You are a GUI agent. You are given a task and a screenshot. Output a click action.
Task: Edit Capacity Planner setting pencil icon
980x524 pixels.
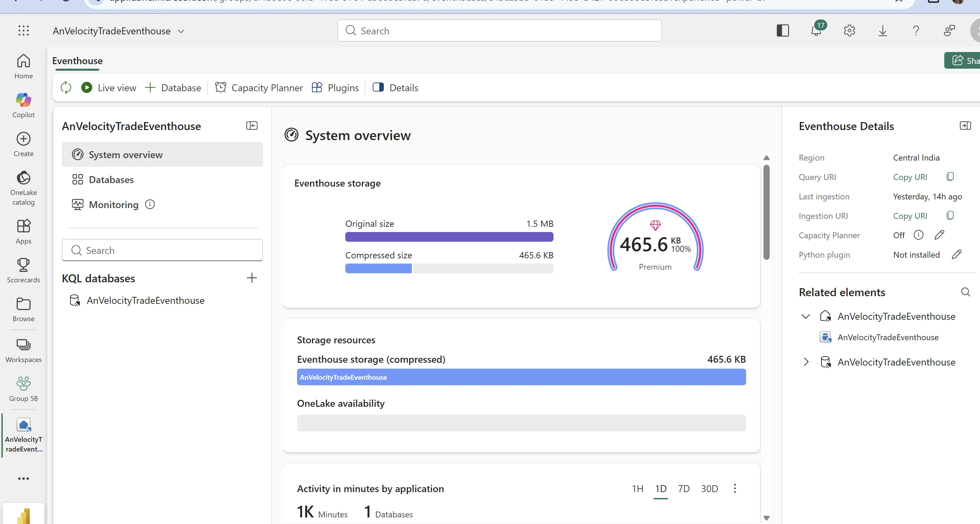(939, 235)
